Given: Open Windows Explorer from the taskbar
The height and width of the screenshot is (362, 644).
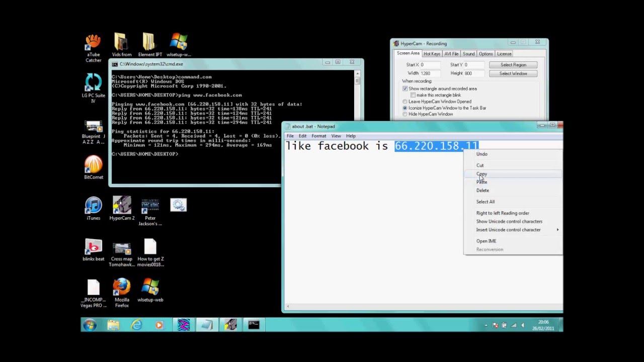Looking at the screenshot, I should [113, 325].
